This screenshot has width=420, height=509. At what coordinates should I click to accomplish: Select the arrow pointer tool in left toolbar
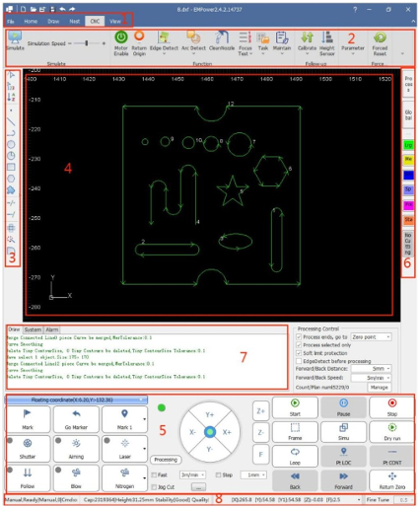pos(11,75)
